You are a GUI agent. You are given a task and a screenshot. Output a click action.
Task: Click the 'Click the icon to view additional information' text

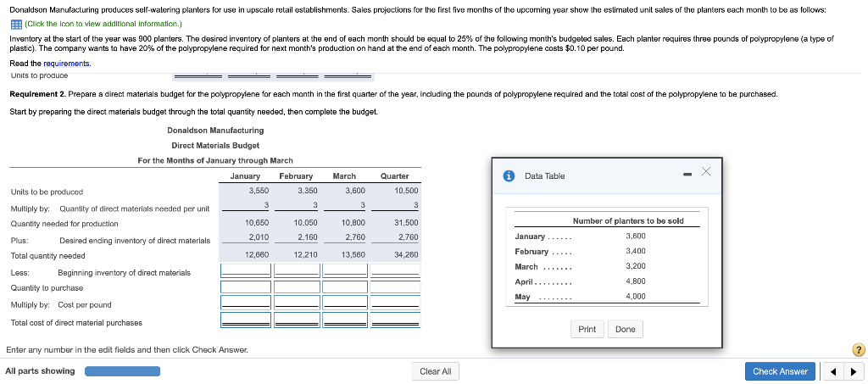pyautogui.click(x=103, y=25)
